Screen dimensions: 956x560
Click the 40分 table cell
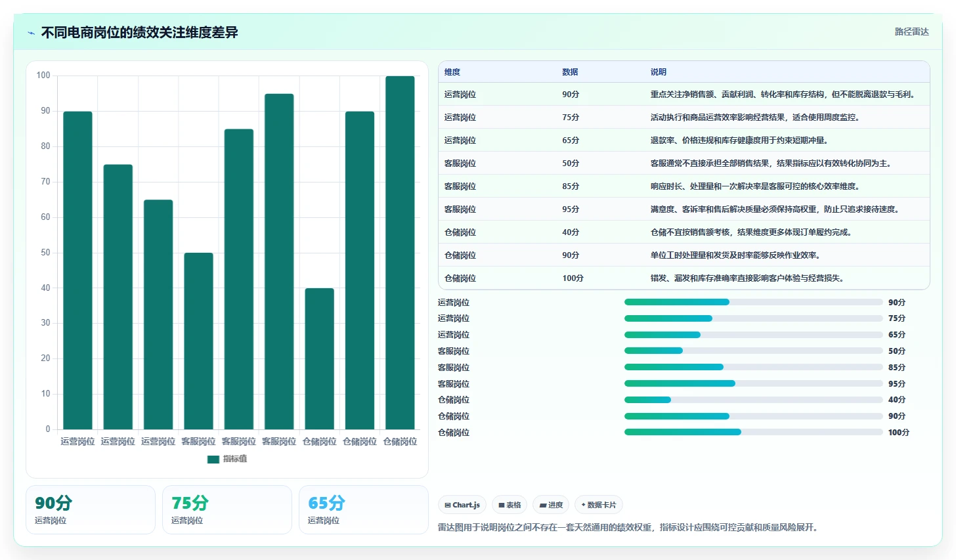point(571,232)
